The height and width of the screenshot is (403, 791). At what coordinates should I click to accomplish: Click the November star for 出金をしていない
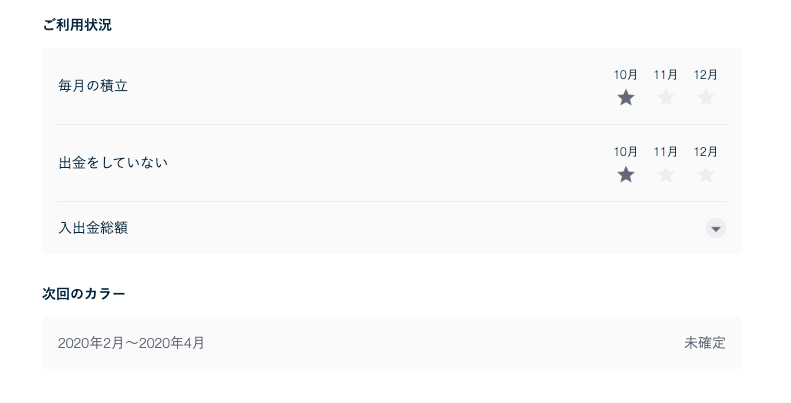(666, 174)
